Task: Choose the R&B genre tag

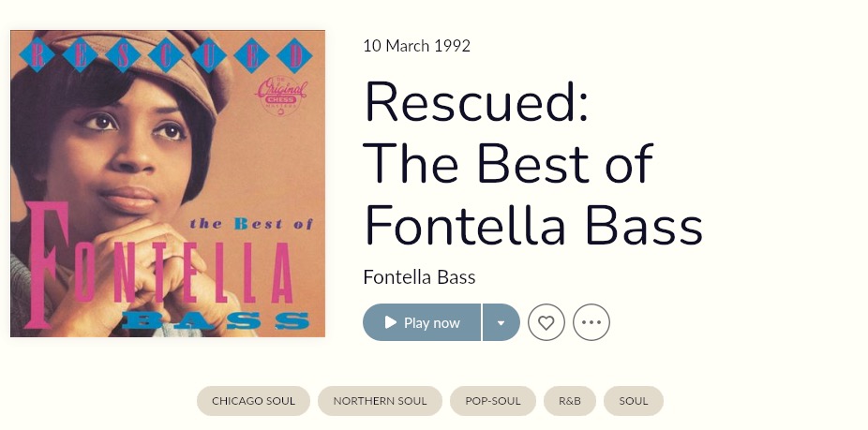Action: pos(570,401)
